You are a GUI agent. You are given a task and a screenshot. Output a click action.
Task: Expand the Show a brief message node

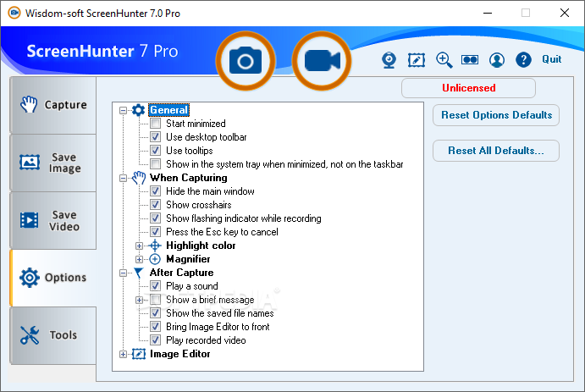[x=139, y=300]
